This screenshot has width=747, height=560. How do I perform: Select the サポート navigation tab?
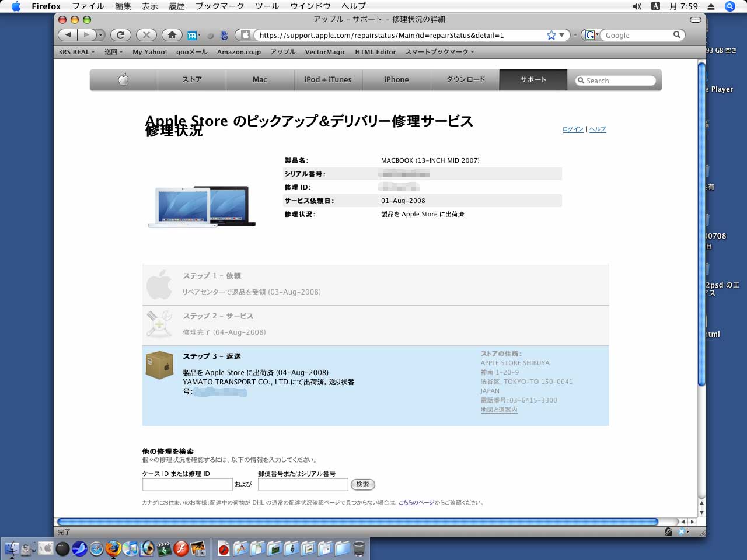pos(533,80)
